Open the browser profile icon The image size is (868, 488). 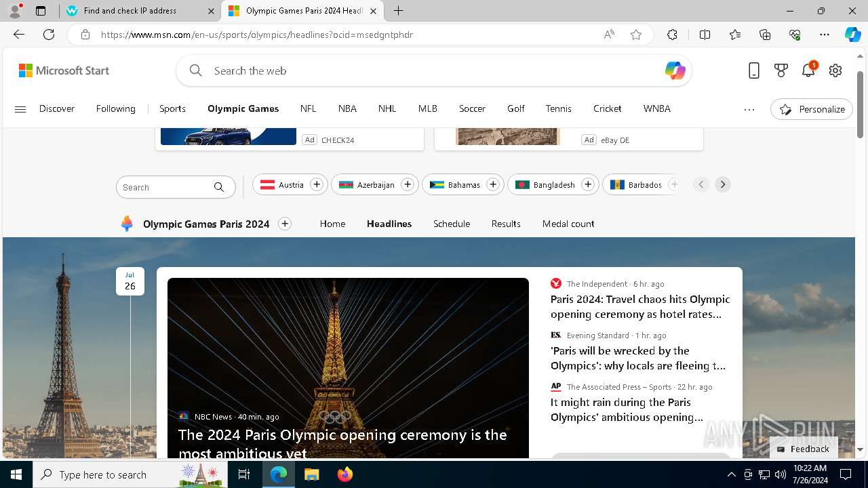tap(15, 11)
